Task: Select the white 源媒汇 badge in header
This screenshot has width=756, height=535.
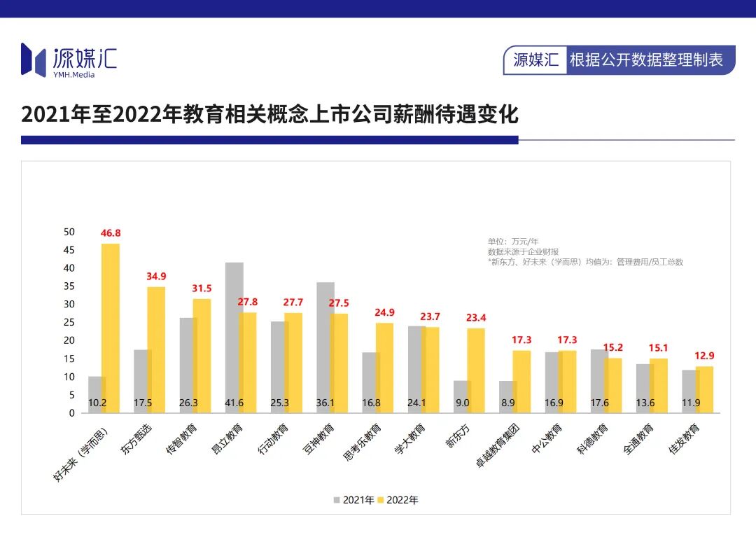Action: pos(535,60)
